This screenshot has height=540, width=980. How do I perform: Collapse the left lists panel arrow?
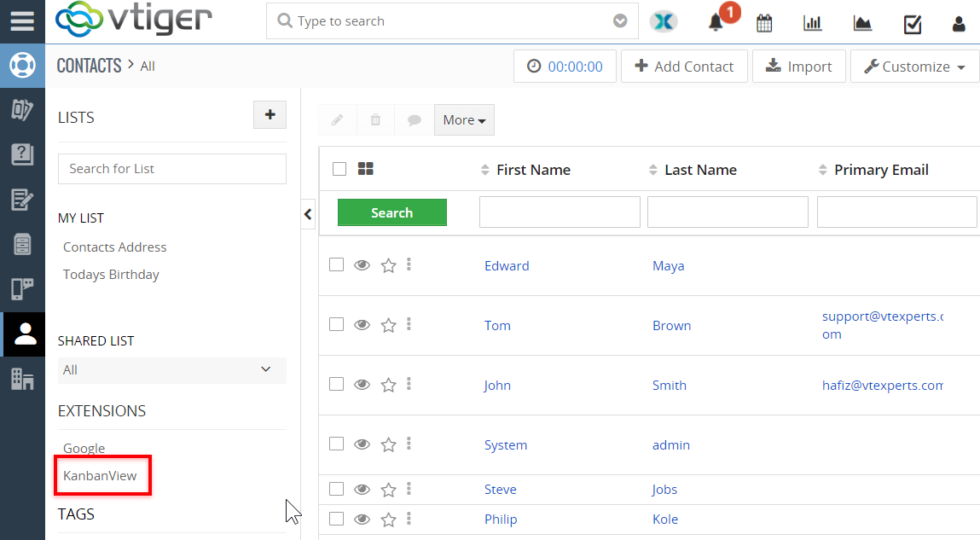[308, 214]
